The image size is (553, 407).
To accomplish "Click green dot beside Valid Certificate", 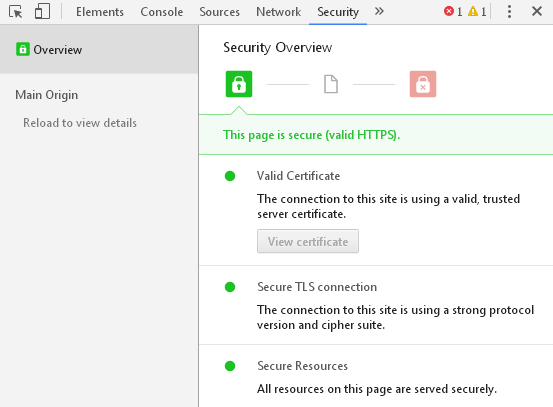I will [x=230, y=176].
